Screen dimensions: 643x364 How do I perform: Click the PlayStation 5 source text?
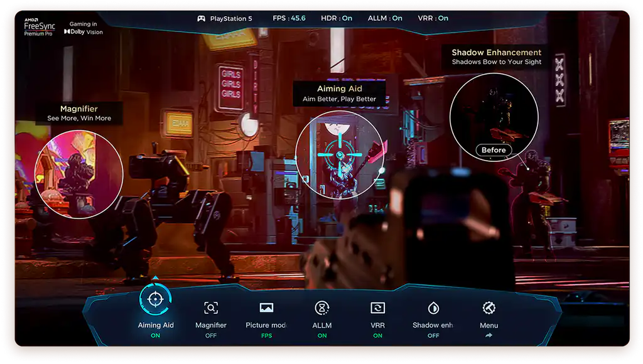[x=231, y=18]
